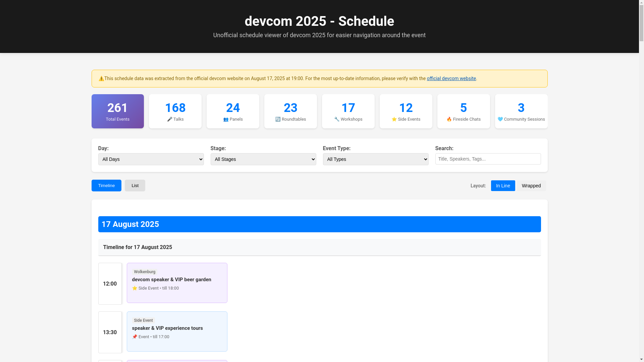
Task: Click the 13:30 time marker
Action: [x=110, y=333]
